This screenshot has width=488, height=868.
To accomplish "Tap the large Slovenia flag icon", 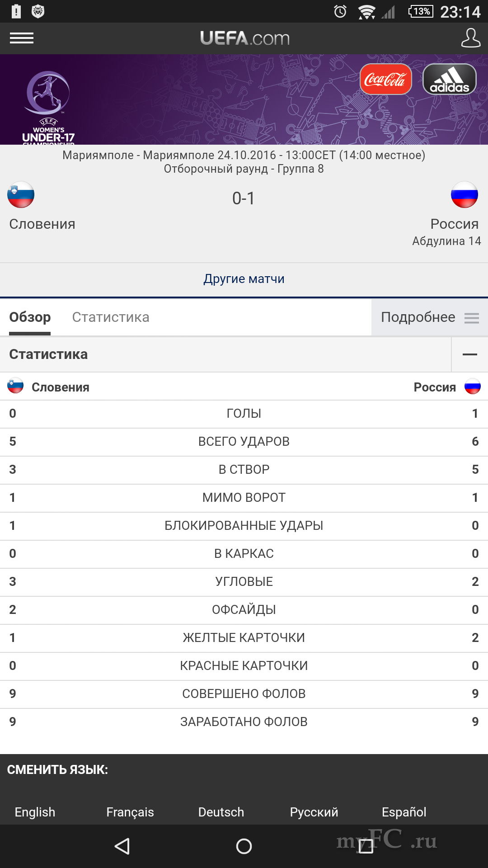I will (21, 195).
